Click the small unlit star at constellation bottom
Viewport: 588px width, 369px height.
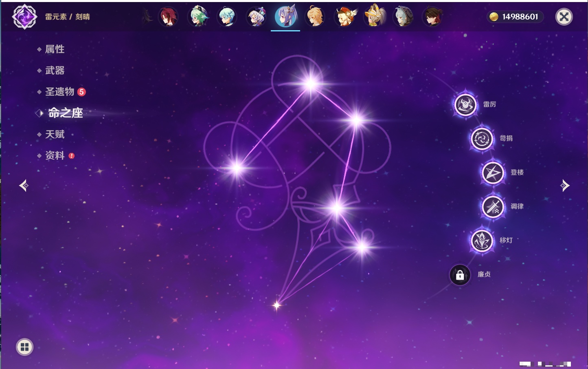point(277,305)
